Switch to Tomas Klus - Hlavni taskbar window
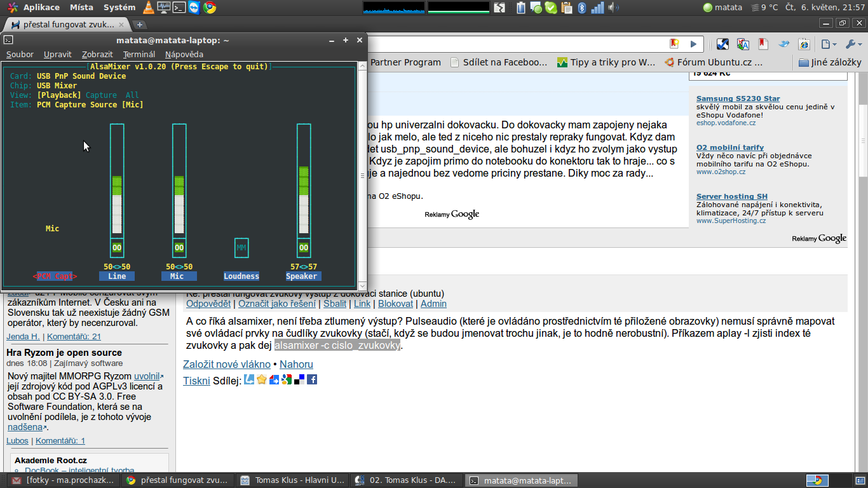868x488 pixels. click(292, 480)
